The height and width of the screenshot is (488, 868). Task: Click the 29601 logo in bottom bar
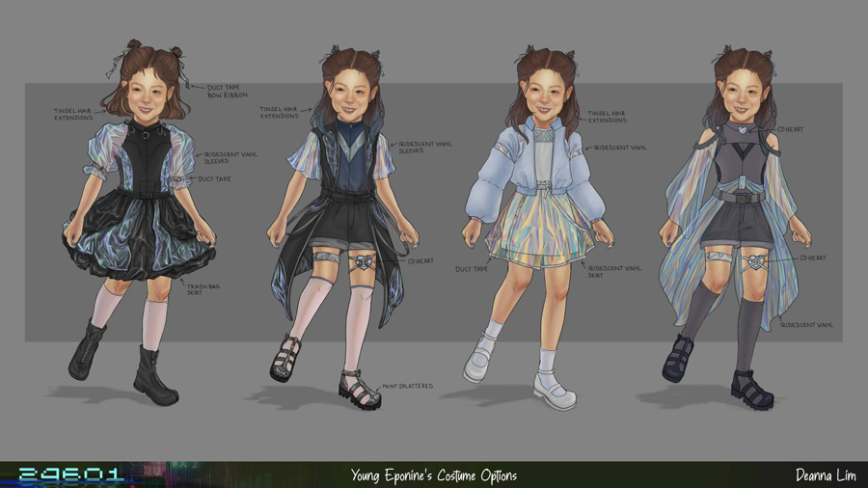(x=70, y=474)
